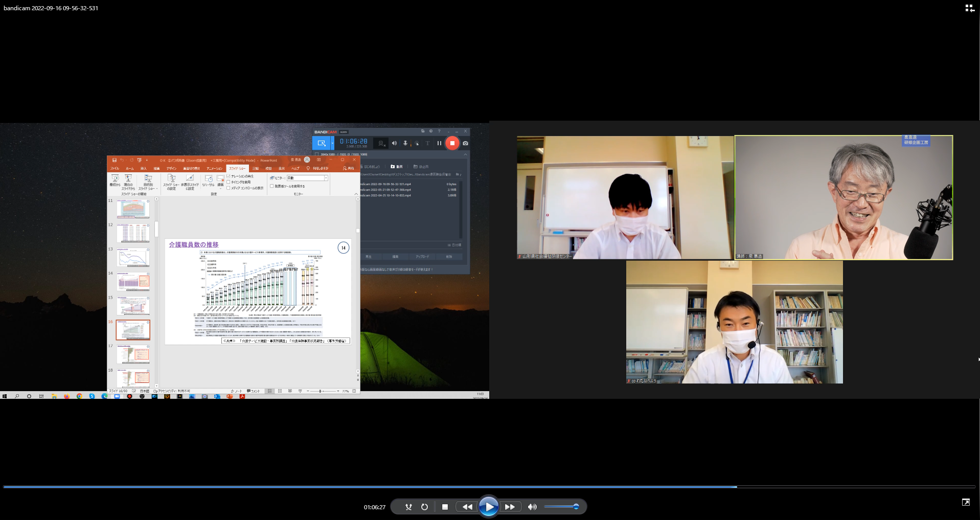Toggle repeat in media player

[x=424, y=507]
